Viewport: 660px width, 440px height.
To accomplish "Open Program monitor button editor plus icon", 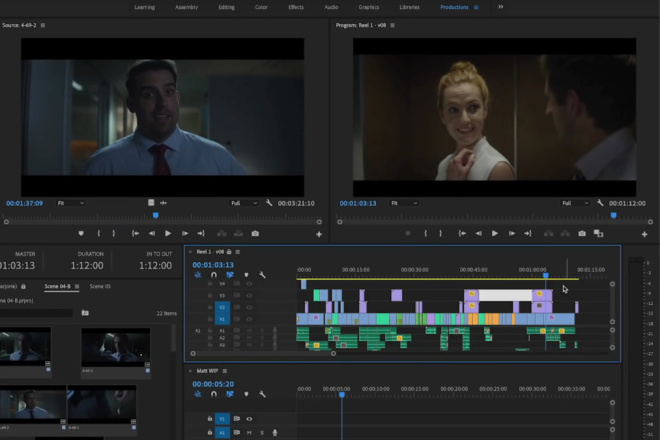I will pyautogui.click(x=644, y=235).
